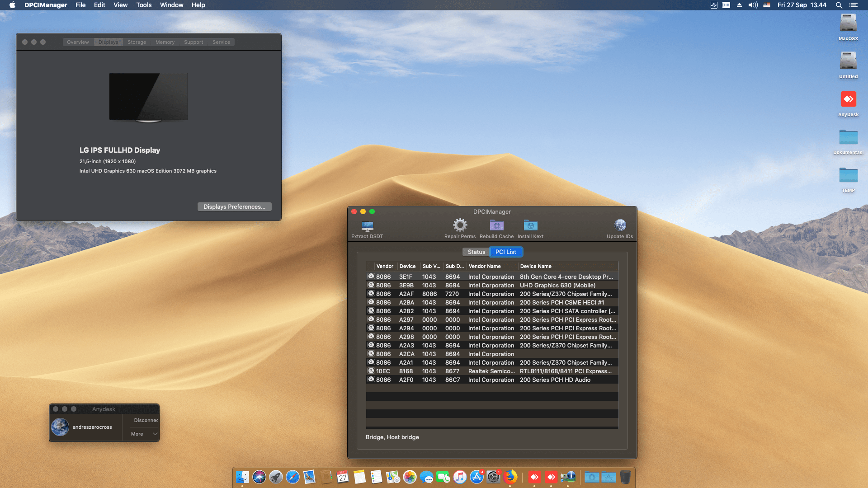Click lookup icon in the 3E1F row
This screenshot has height=488, width=868.
[371, 277]
